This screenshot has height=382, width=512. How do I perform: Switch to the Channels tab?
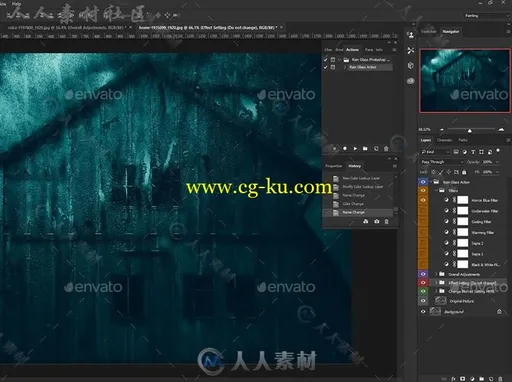(x=444, y=140)
